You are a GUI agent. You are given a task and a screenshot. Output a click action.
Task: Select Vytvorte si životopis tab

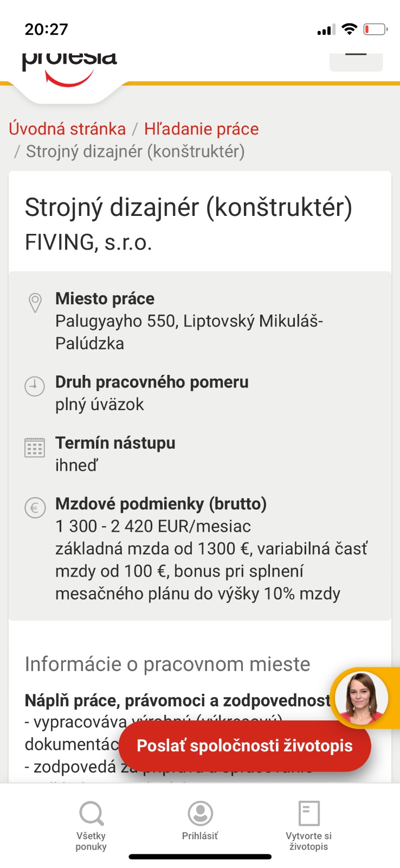[x=309, y=826]
